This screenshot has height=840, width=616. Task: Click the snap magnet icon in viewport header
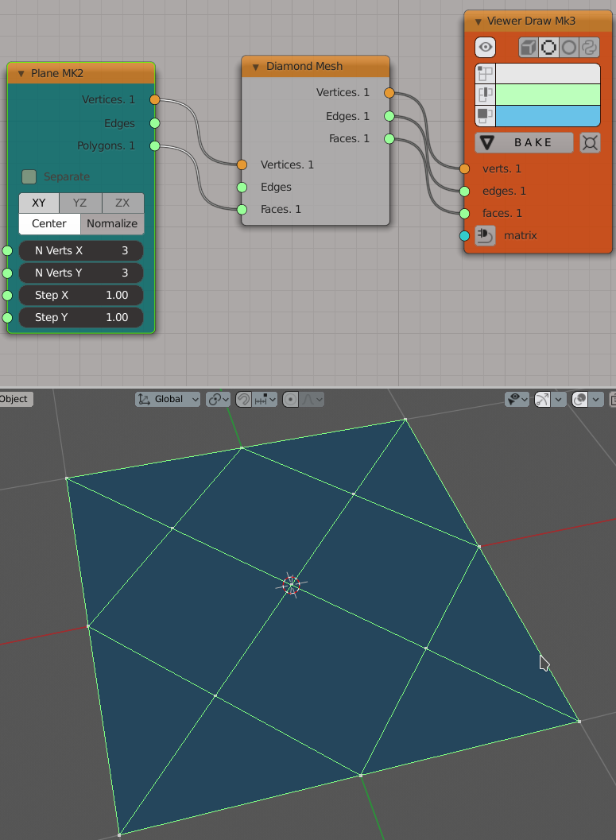245,400
